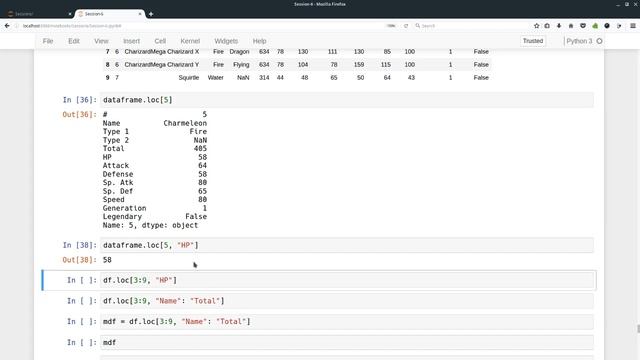Open the Help menu
Viewport: 640px width, 360px height.
click(259, 41)
